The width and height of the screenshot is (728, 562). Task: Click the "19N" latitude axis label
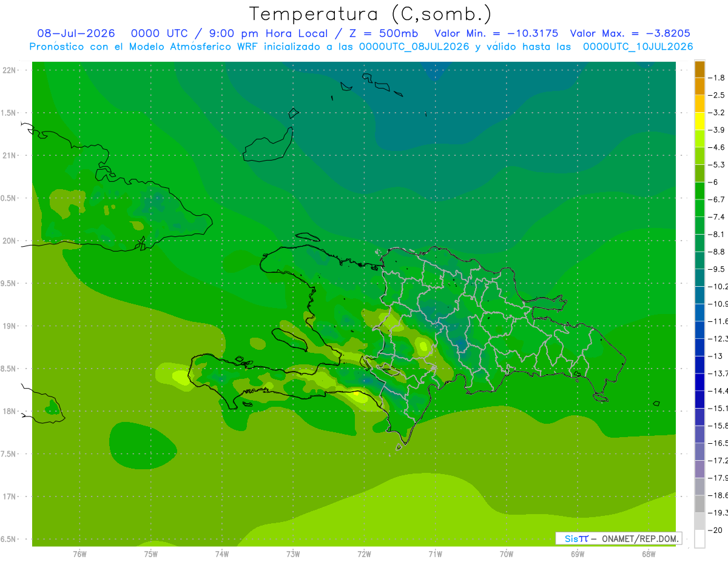pyautogui.click(x=10, y=326)
